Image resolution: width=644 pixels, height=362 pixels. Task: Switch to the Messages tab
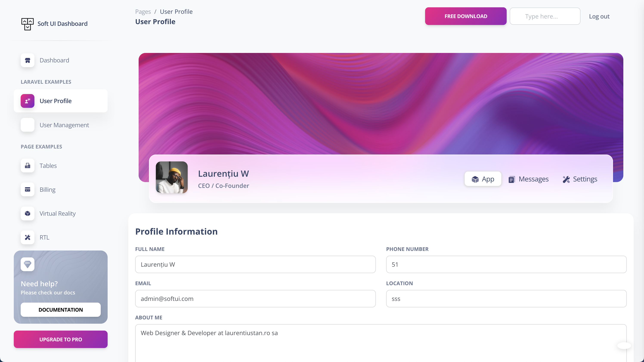click(528, 179)
